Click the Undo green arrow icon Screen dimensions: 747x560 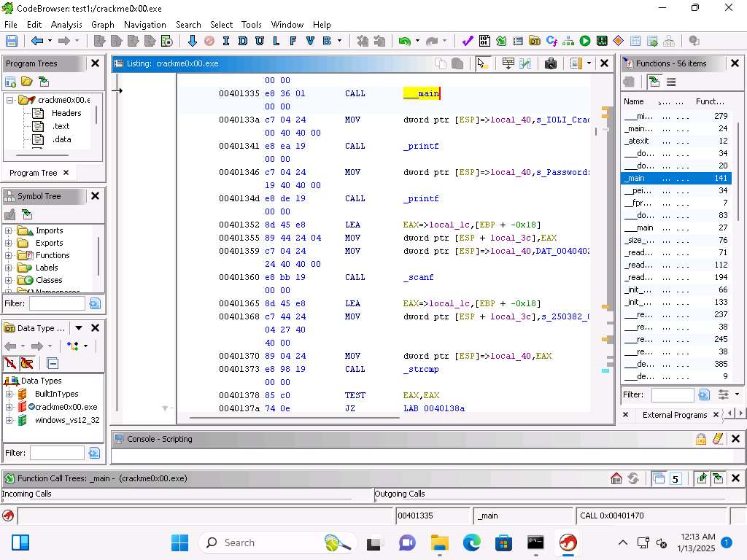coord(404,41)
